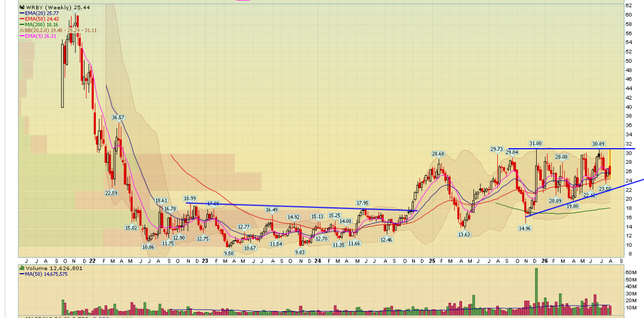The height and width of the screenshot is (318, 644).
Task: Click the 30.89 price high label
Action: pos(599,144)
